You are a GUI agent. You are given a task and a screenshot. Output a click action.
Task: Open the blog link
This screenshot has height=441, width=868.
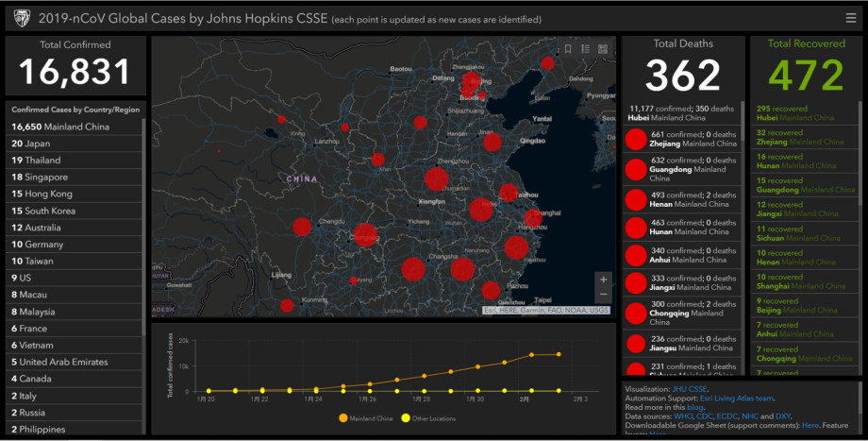tap(694, 407)
